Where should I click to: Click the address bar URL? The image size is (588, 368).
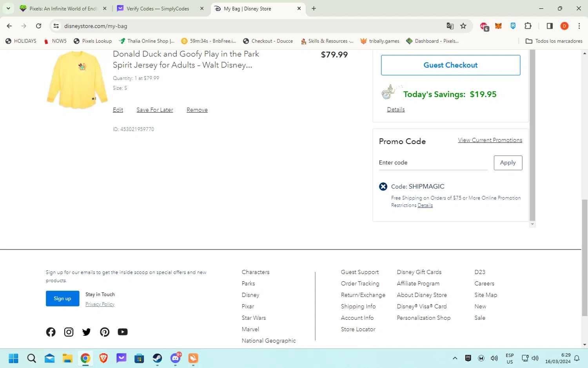(96, 26)
